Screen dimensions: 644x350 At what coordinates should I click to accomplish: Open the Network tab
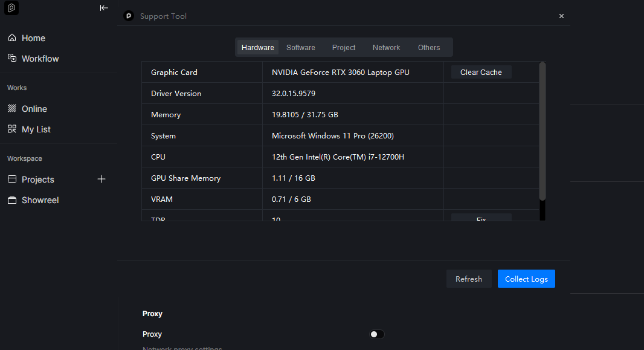point(386,48)
